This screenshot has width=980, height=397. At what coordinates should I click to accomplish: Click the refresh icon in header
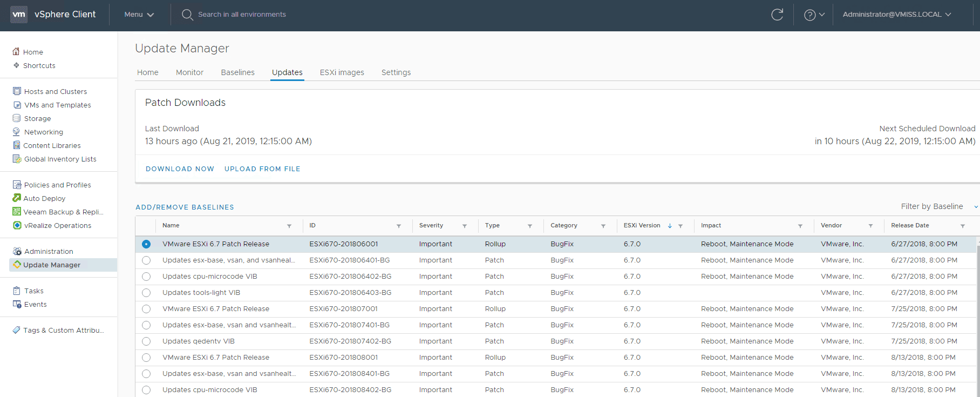pyautogui.click(x=777, y=15)
